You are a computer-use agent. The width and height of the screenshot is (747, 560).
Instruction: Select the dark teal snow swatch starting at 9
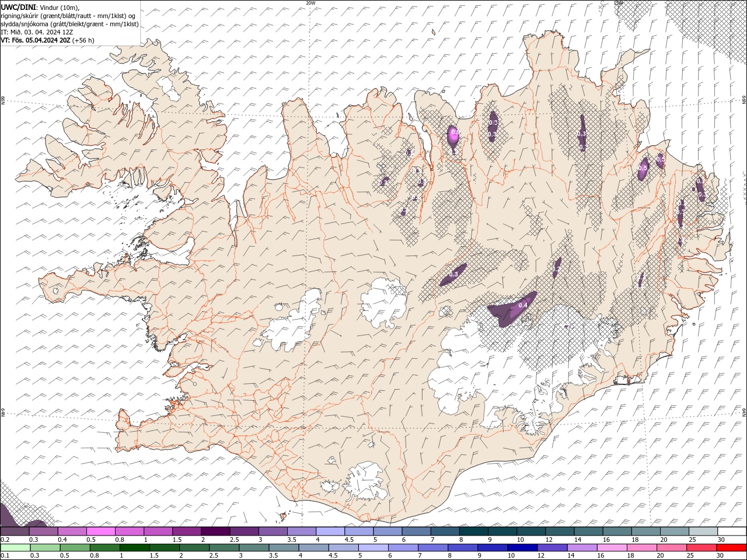click(502, 531)
